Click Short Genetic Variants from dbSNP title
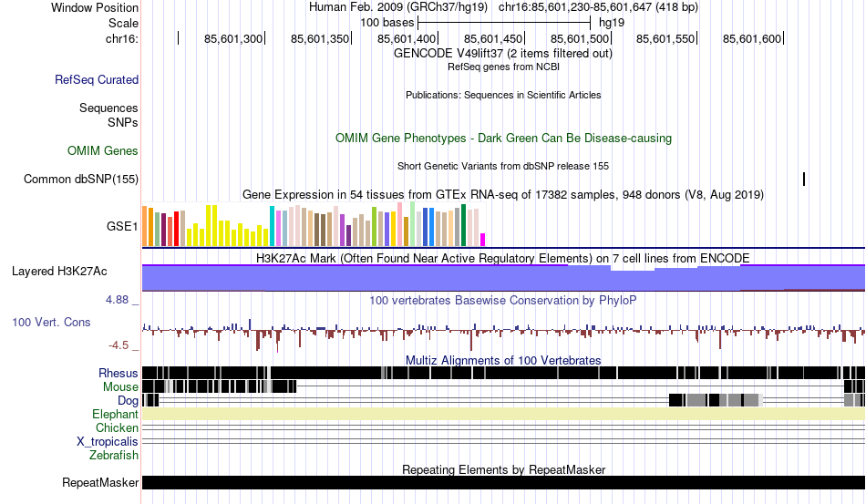866x504 pixels. click(503, 166)
